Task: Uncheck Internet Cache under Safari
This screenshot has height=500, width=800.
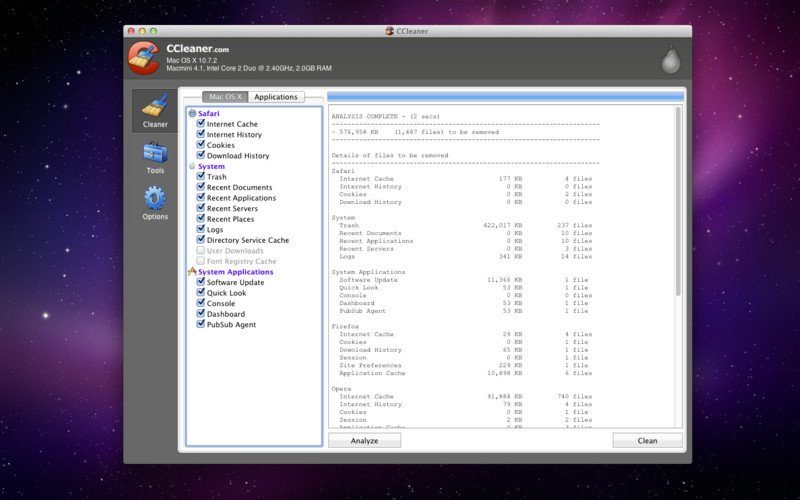Action: tap(201, 123)
